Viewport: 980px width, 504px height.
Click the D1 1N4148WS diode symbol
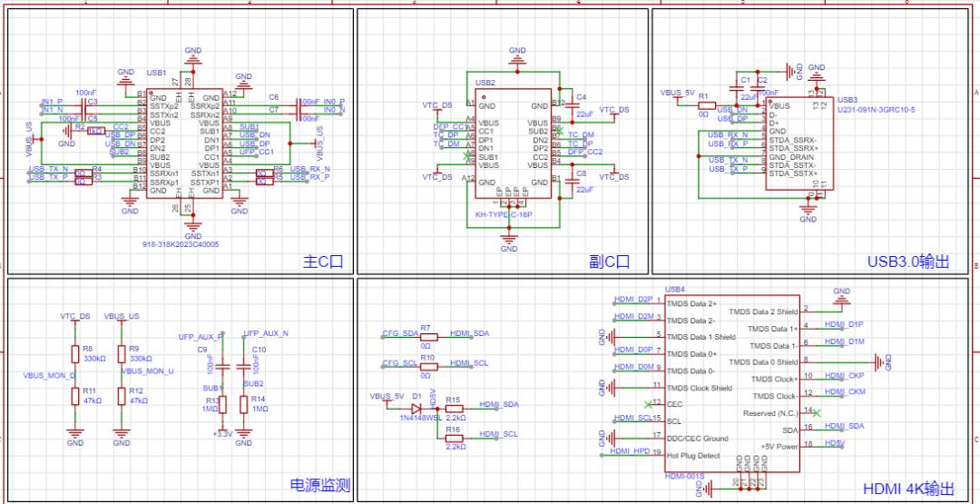coord(416,408)
